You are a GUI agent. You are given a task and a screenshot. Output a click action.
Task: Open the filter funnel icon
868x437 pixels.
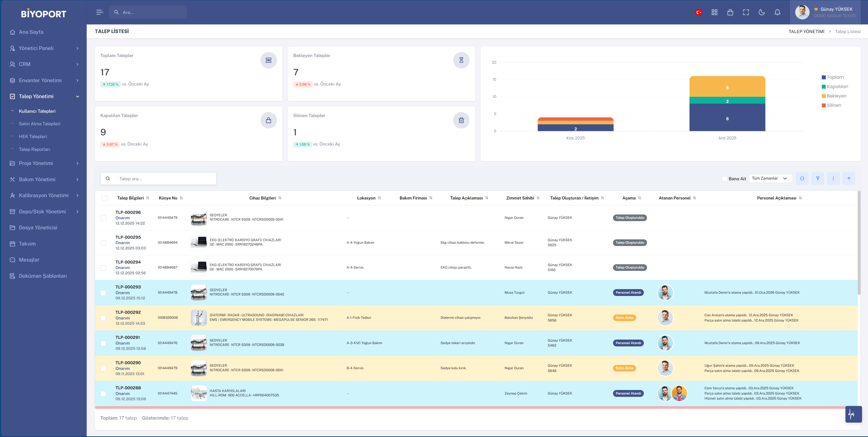coord(818,178)
